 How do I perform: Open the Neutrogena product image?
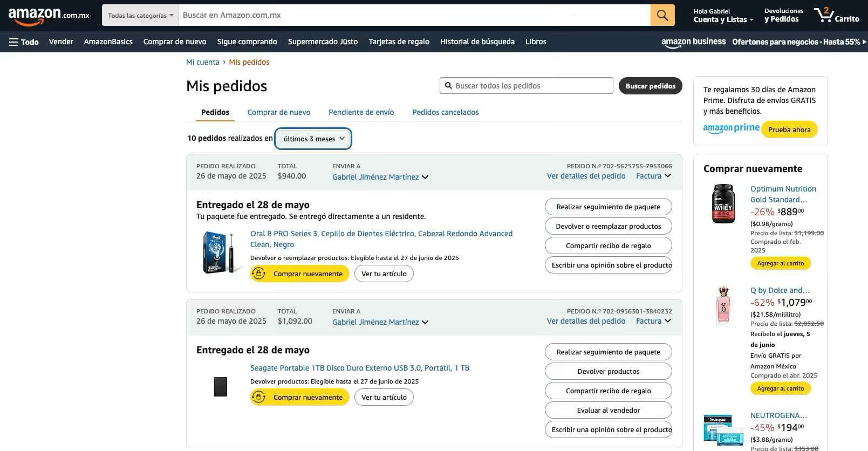[723, 429]
